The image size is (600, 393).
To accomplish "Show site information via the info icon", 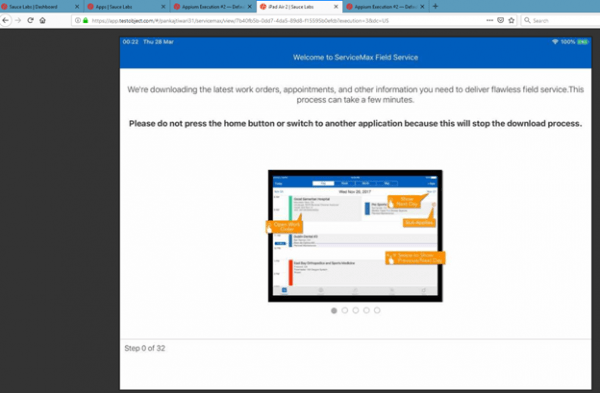I will (78, 20).
